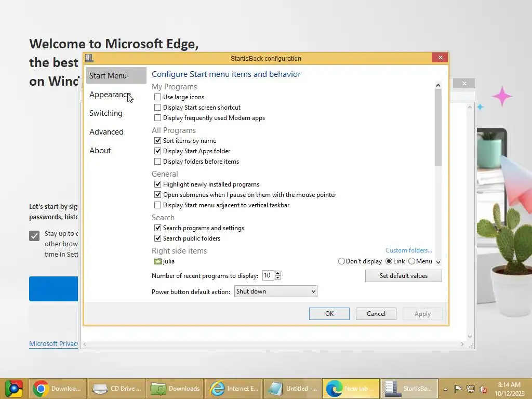
Task: Uncheck Highlight newly installed programs
Action: (x=157, y=184)
